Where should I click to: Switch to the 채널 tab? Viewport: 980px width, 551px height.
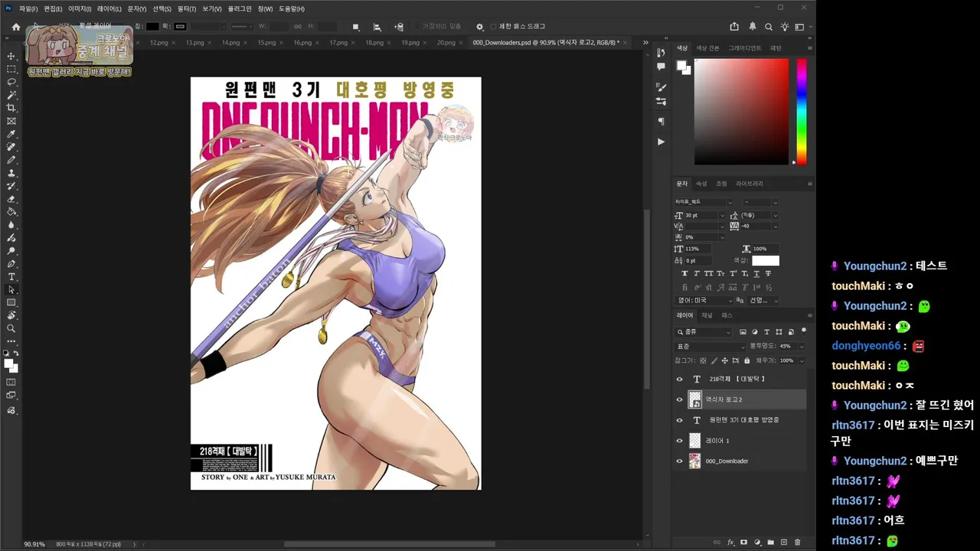click(707, 315)
